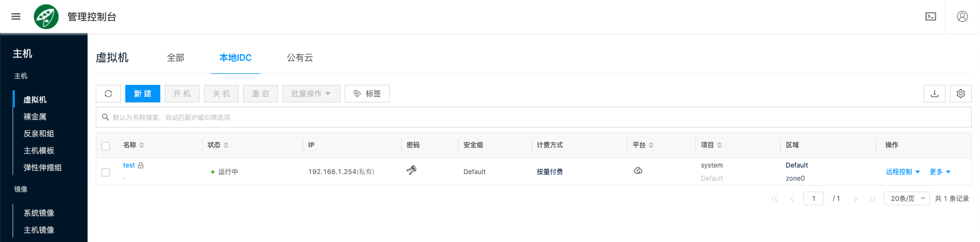Open the test virtual machine link
Image resolution: width=980 pixels, height=242 pixels.
pos(129,165)
